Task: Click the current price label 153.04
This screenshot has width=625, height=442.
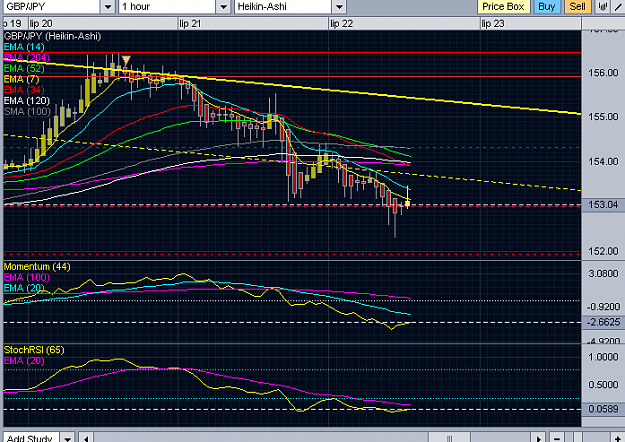Action: [x=603, y=204]
